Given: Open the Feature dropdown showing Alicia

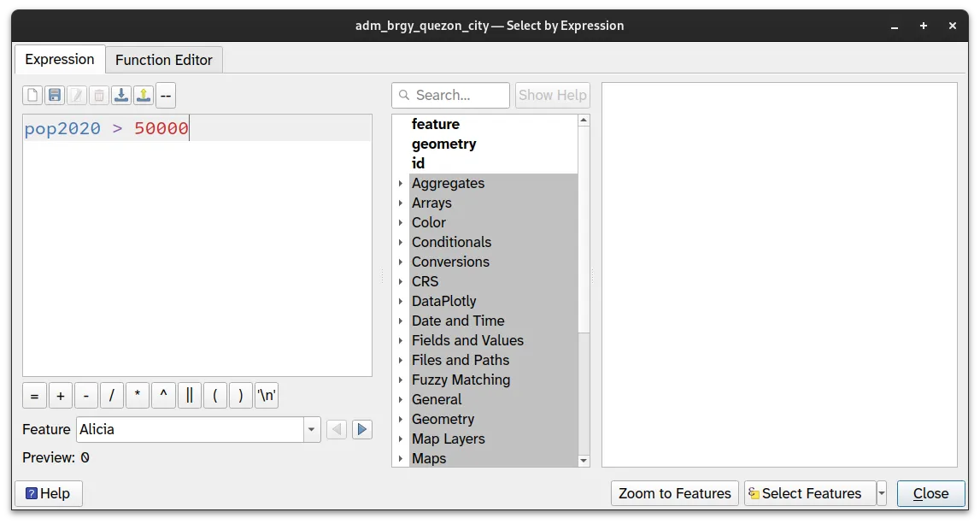Looking at the screenshot, I should 312,429.
